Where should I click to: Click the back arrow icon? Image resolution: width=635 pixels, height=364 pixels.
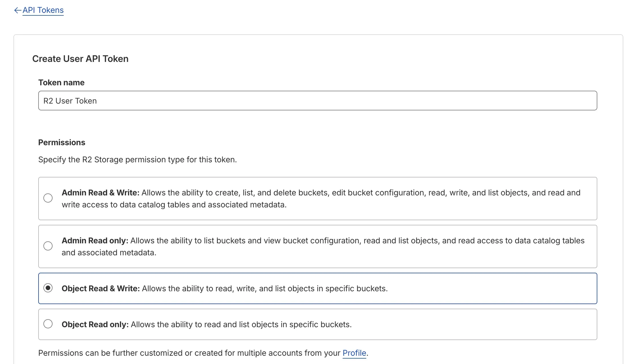point(17,10)
